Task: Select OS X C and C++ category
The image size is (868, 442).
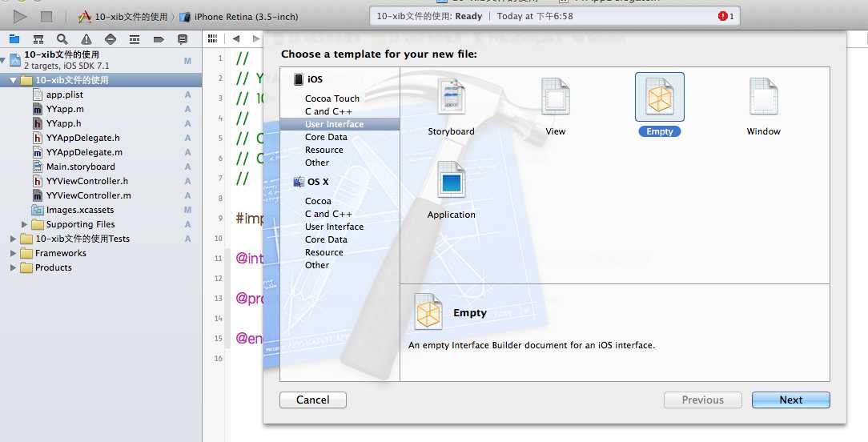Action: tap(328, 214)
